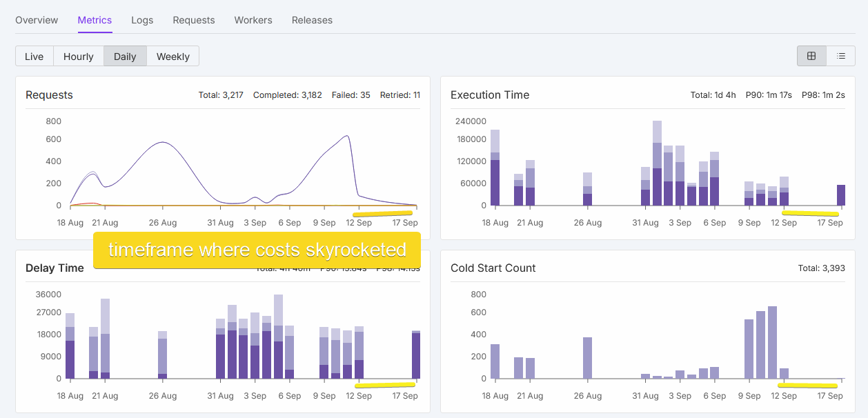
Task: Select the Live time range
Action: click(34, 57)
